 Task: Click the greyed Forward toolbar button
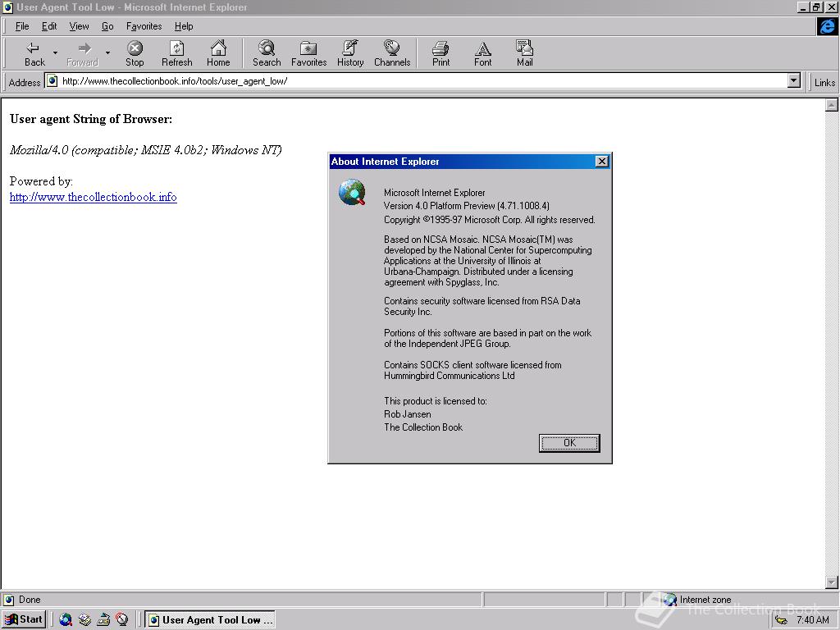pos(83,53)
